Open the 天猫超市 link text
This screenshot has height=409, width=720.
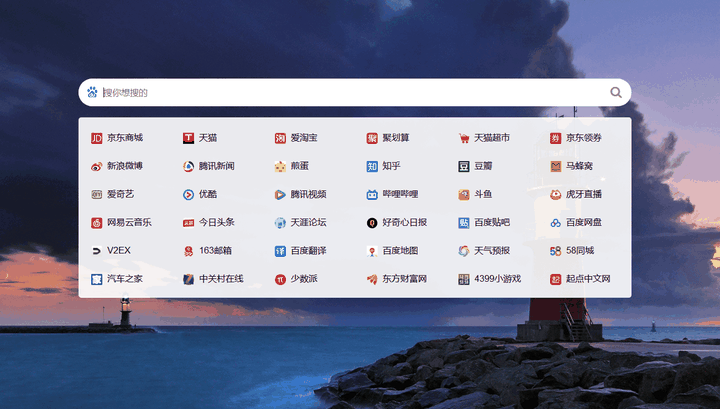pos(492,138)
